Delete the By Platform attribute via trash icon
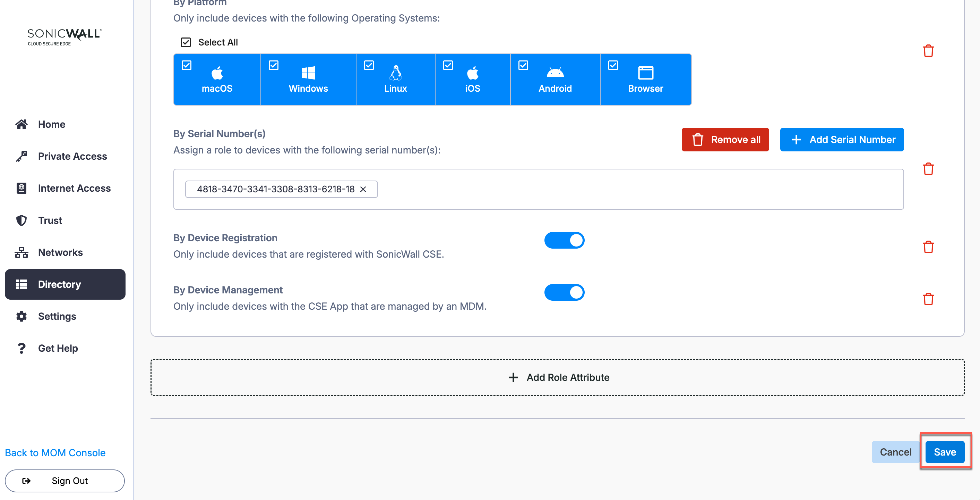 pyautogui.click(x=928, y=51)
